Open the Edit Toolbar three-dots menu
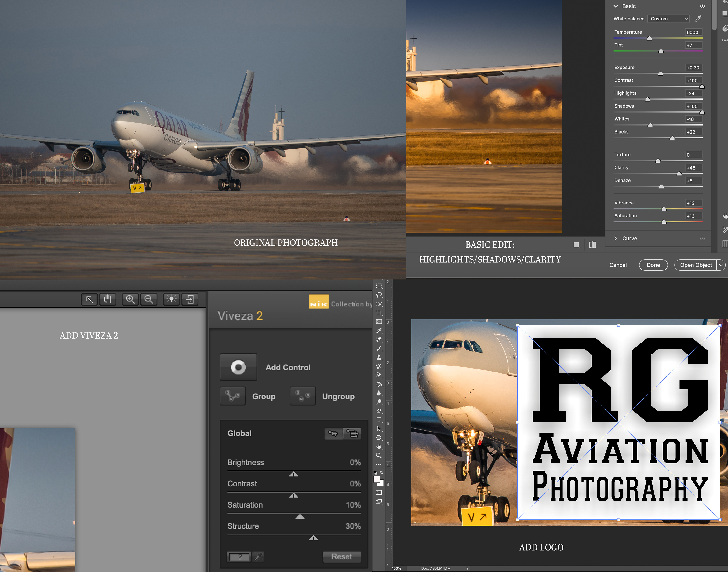This screenshot has height=572, width=728. click(379, 464)
